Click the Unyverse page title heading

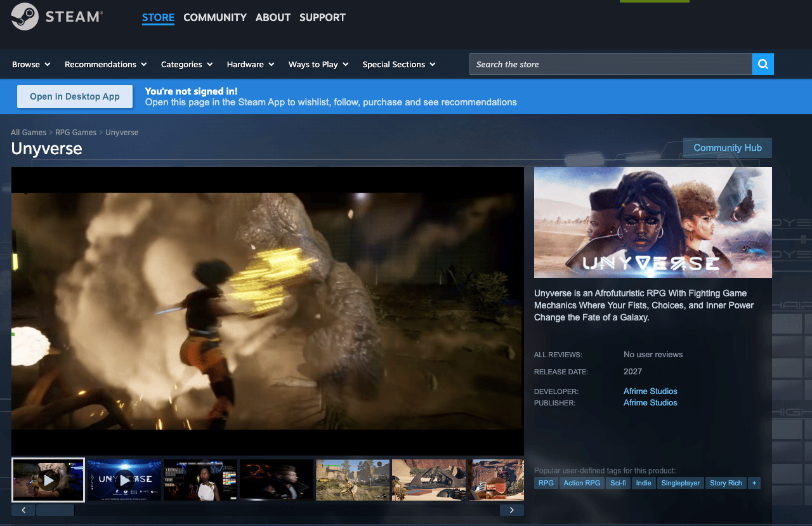click(x=46, y=148)
